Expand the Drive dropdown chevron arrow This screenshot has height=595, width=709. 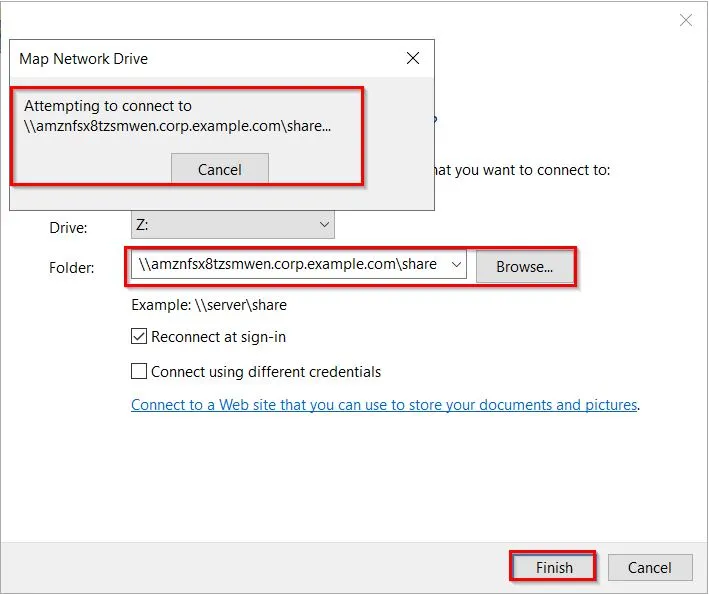pos(323,226)
